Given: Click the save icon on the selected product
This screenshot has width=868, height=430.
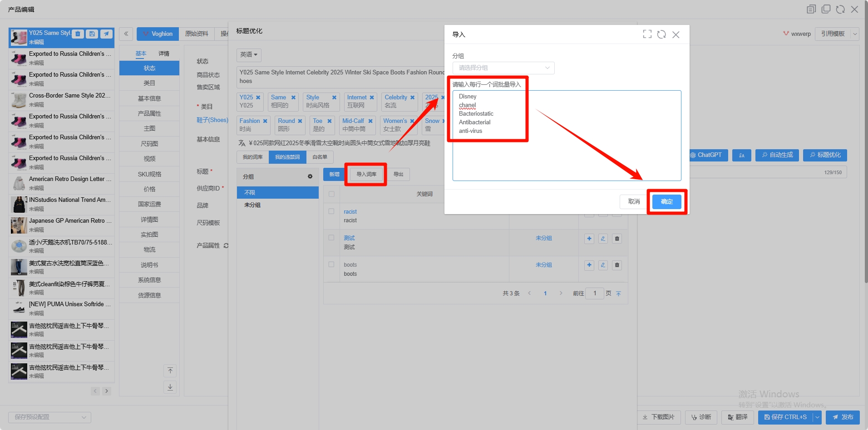Looking at the screenshot, I should [92, 34].
